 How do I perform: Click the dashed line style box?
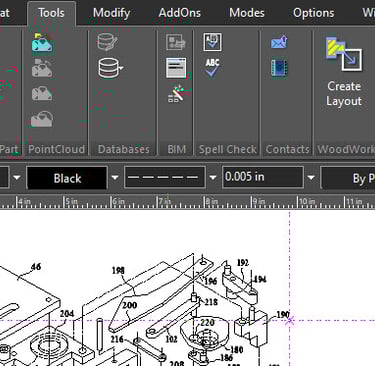165,178
